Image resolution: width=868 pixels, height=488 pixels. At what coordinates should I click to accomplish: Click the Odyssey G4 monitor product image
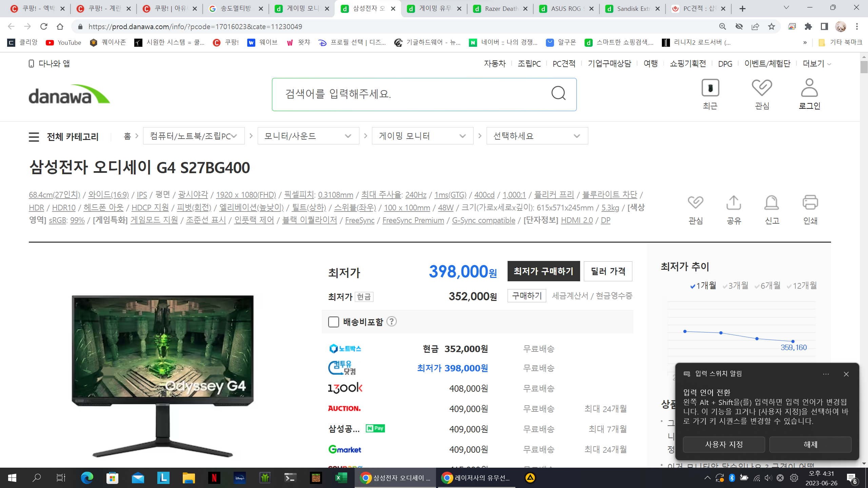[x=163, y=376]
